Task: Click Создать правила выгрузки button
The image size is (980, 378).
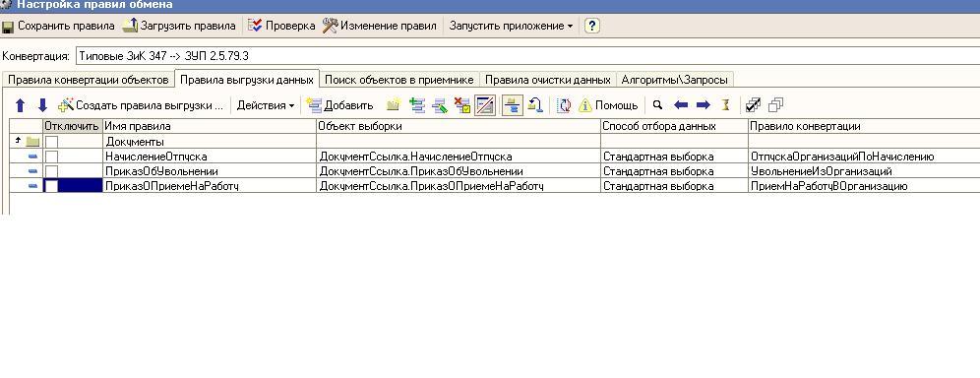Action: click(x=141, y=105)
